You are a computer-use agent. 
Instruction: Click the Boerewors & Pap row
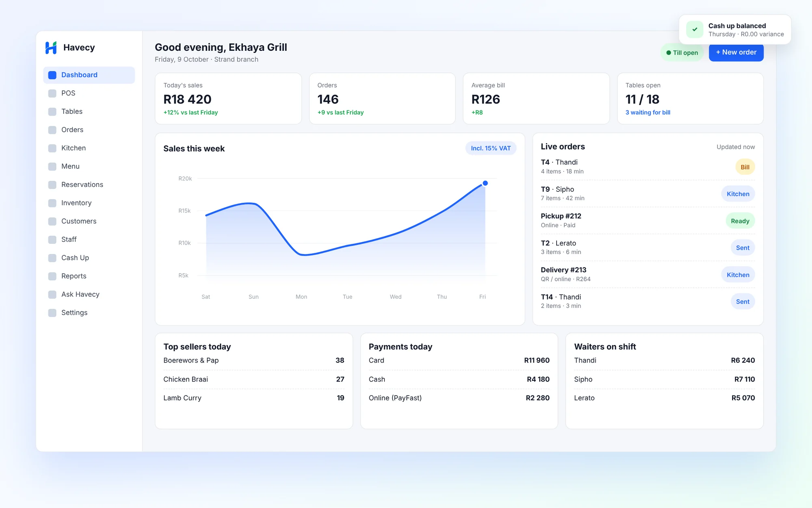coord(254,360)
